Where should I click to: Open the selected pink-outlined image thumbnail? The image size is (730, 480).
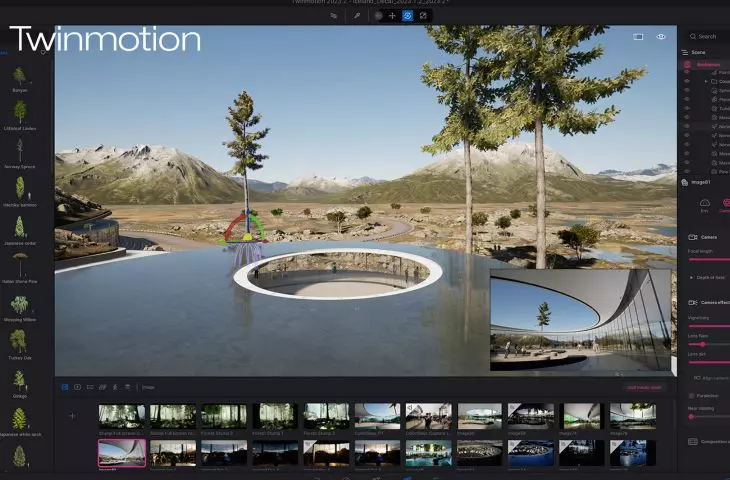click(x=122, y=453)
